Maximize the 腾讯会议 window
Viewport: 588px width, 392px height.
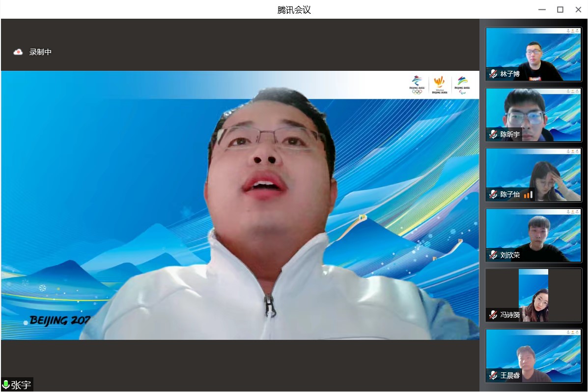click(560, 9)
